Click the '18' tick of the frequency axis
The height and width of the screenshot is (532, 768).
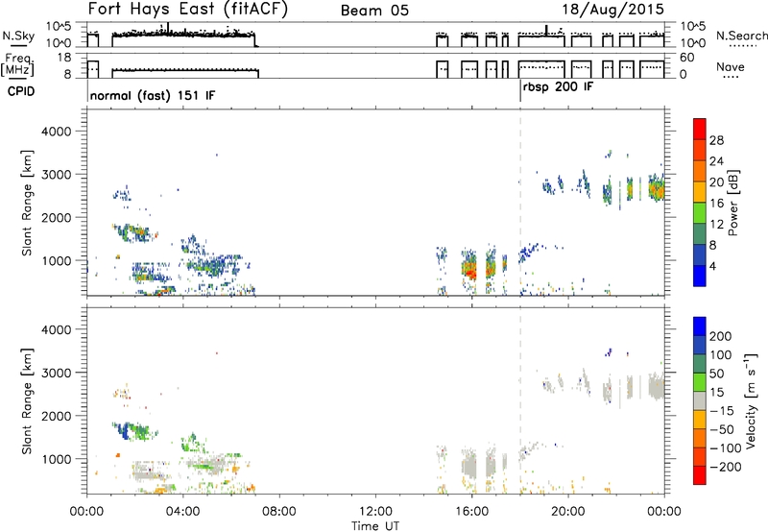click(x=64, y=58)
